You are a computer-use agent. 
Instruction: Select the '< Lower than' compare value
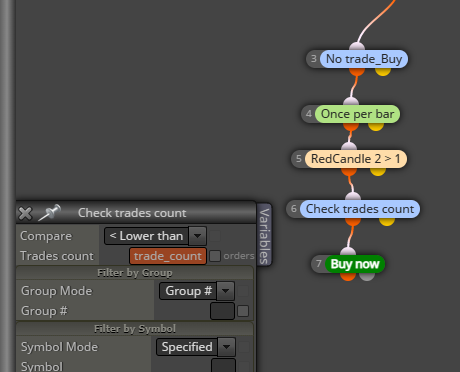coord(147,236)
